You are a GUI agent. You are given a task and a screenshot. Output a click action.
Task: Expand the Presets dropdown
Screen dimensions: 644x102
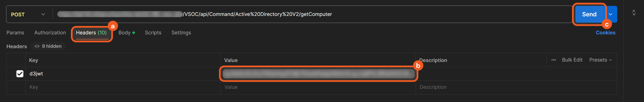[600, 60]
